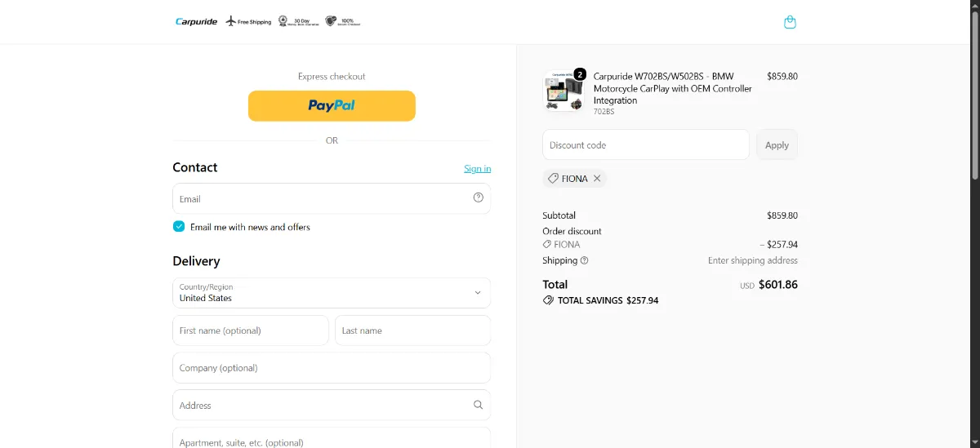
Task: Click the Shipping info question icon
Action: (x=584, y=260)
